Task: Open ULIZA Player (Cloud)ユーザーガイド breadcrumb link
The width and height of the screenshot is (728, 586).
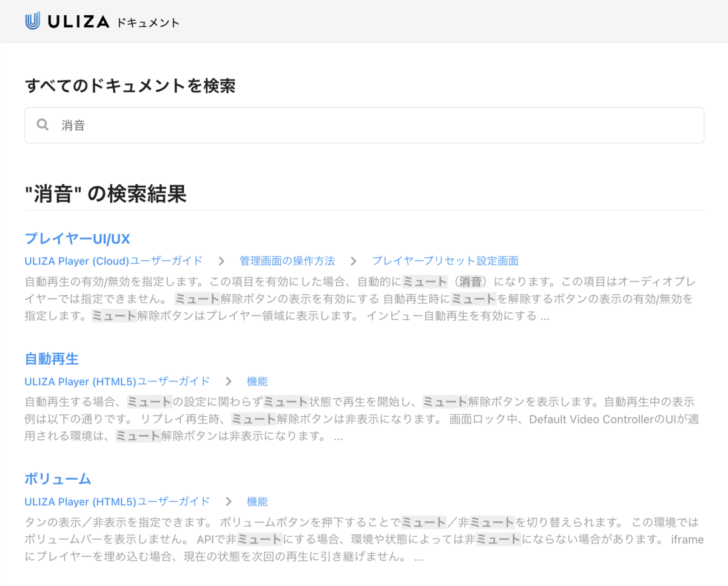Action: pyautogui.click(x=113, y=261)
